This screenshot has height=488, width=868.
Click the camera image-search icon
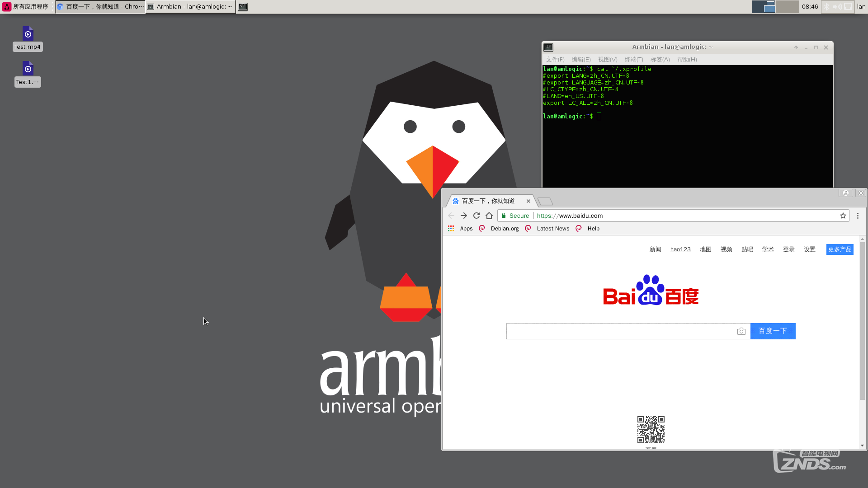[x=741, y=331]
